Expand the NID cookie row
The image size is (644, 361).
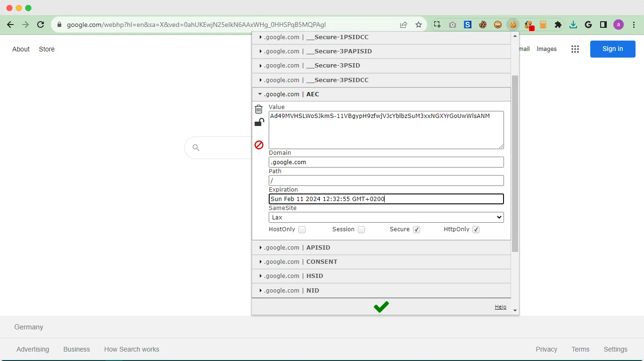tap(381, 291)
